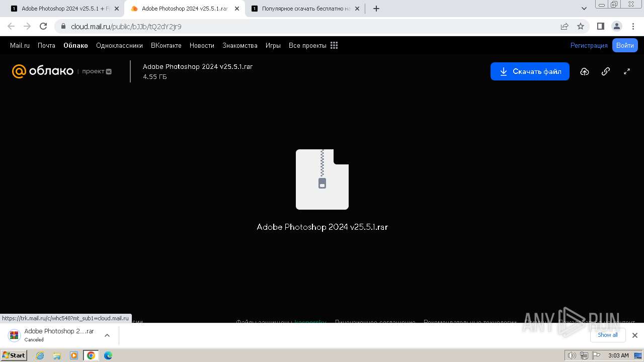Open ВКонтакте in portal bar
The height and width of the screenshot is (362, 644).
click(166, 45)
